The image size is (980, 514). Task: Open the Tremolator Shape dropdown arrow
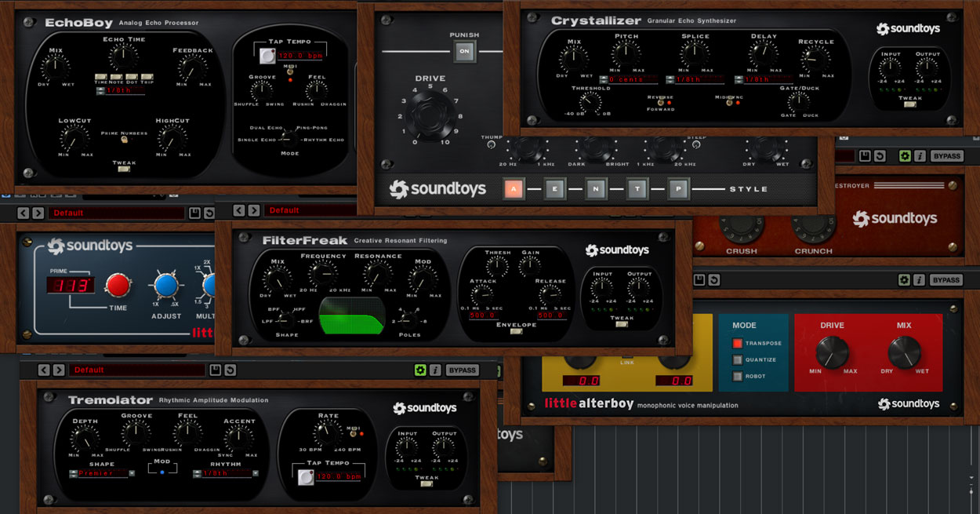click(x=132, y=473)
